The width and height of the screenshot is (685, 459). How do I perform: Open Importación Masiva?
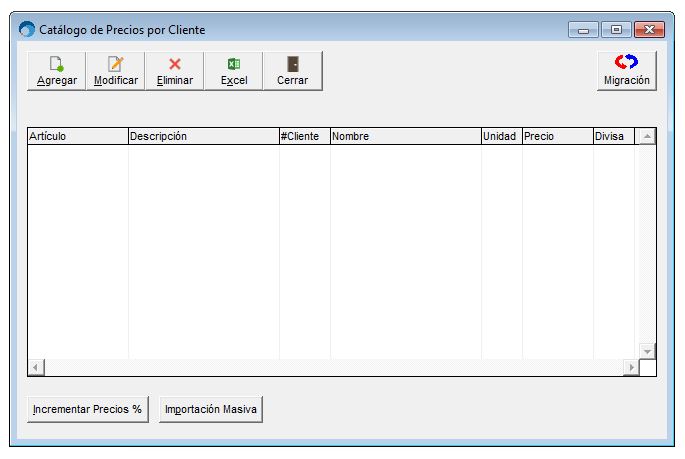coord(211,409)
